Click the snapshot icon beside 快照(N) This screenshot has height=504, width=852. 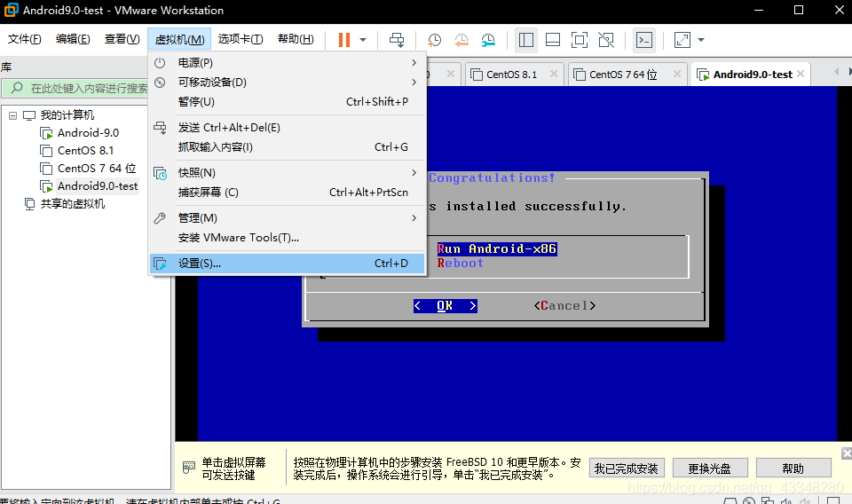pyautogui.click(x=160, y=173)
